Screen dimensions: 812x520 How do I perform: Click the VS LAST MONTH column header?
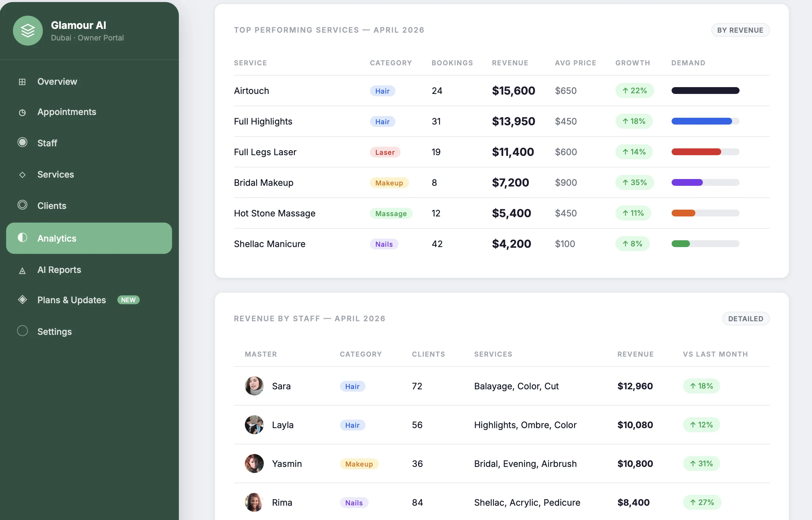[715, 354]
